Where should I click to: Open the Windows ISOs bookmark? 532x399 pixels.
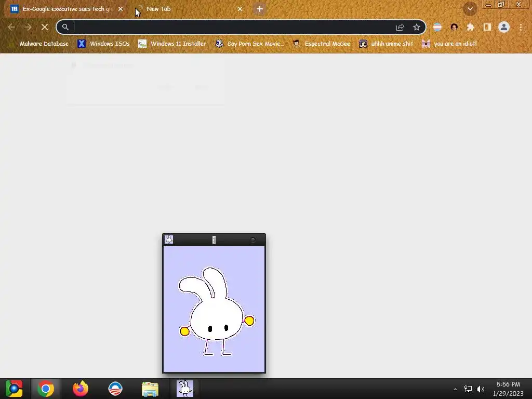103,44
